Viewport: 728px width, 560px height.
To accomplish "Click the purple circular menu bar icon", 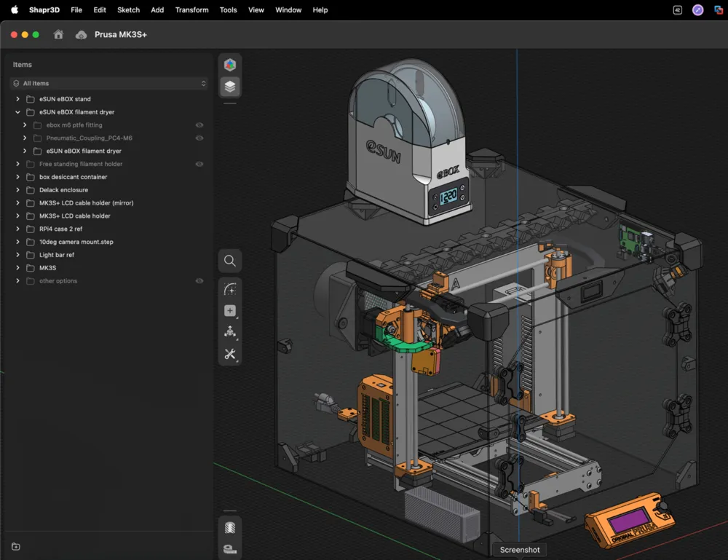I will tap(697, 9).
